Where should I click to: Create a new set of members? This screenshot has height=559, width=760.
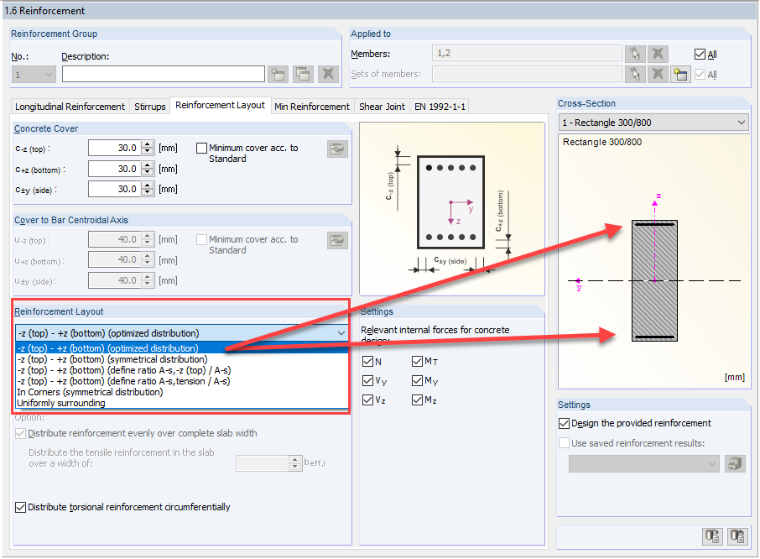[x=681, y=74]
